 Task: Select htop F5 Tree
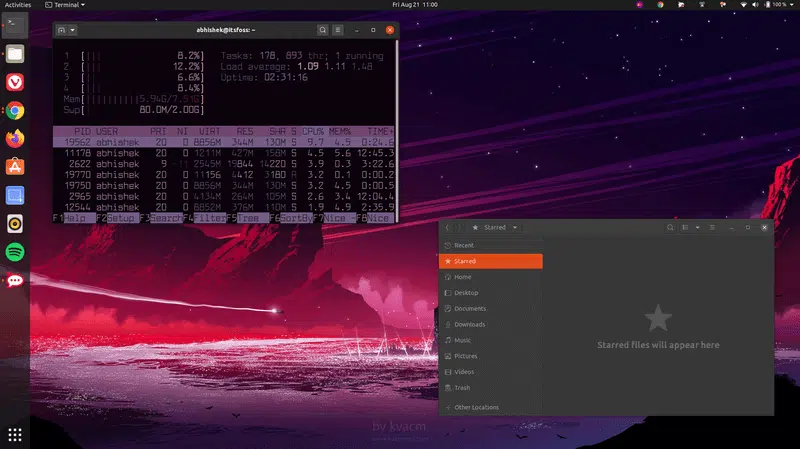tap(247, 218)
